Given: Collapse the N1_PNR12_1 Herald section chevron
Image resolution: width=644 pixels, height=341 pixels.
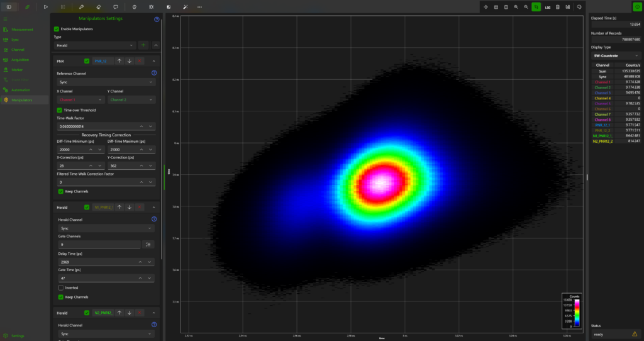Looking at the screenshot, I should point(153,207).
